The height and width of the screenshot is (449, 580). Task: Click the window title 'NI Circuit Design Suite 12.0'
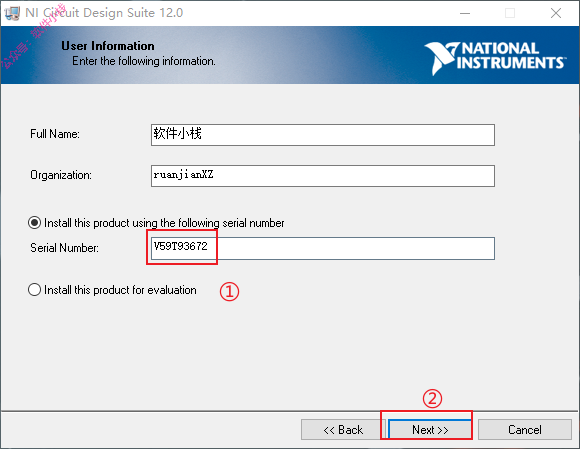104,13
